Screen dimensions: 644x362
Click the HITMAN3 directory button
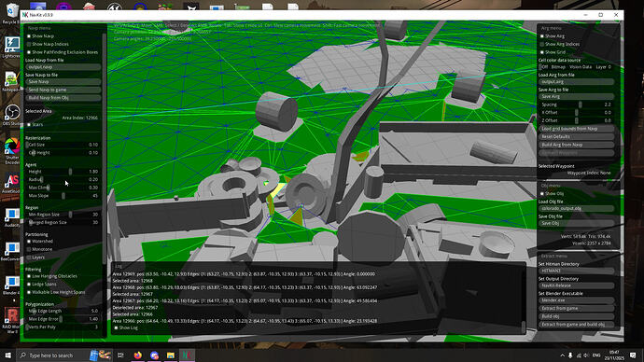tap(576, 271)
